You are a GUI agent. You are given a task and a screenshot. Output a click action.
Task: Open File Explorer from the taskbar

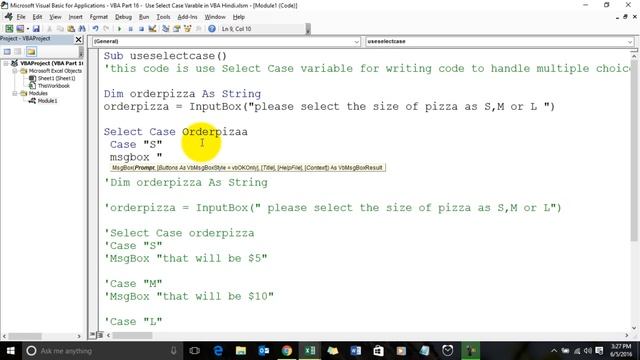241,351
